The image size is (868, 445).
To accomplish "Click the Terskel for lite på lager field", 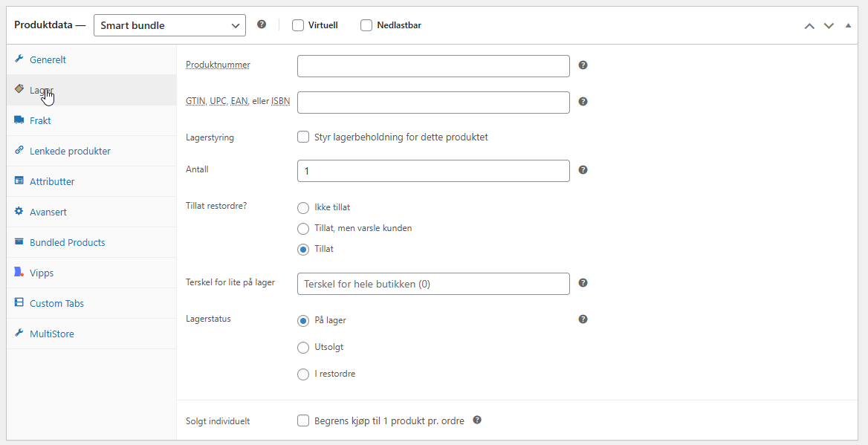I will coord(433,284).
